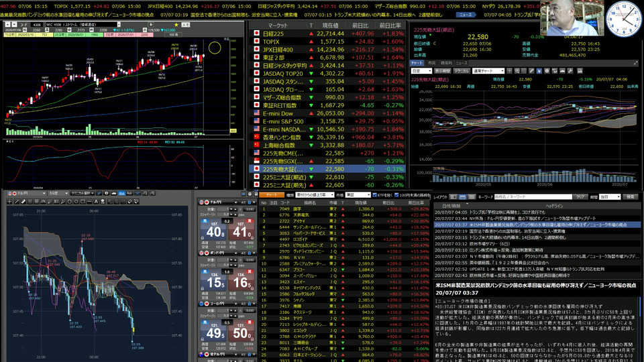Viewport: 644px width, 362px height.
Task: Click the lock icon on USD/JPY order panel
Action: 250,202
